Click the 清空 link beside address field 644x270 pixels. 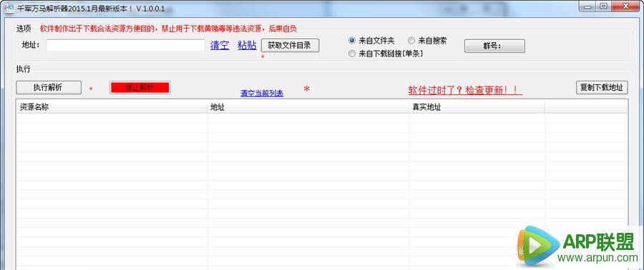(220, 46)
